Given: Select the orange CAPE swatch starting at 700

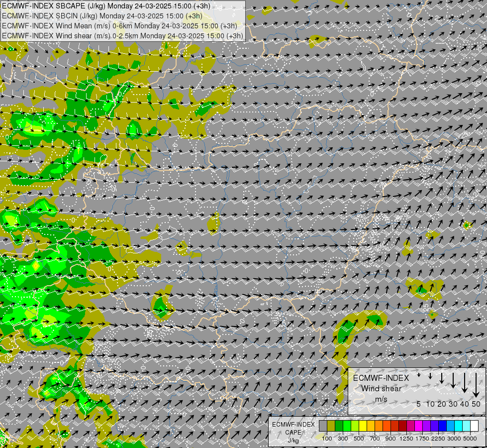Looking at the screenshot, I should [x=379, y=426].
